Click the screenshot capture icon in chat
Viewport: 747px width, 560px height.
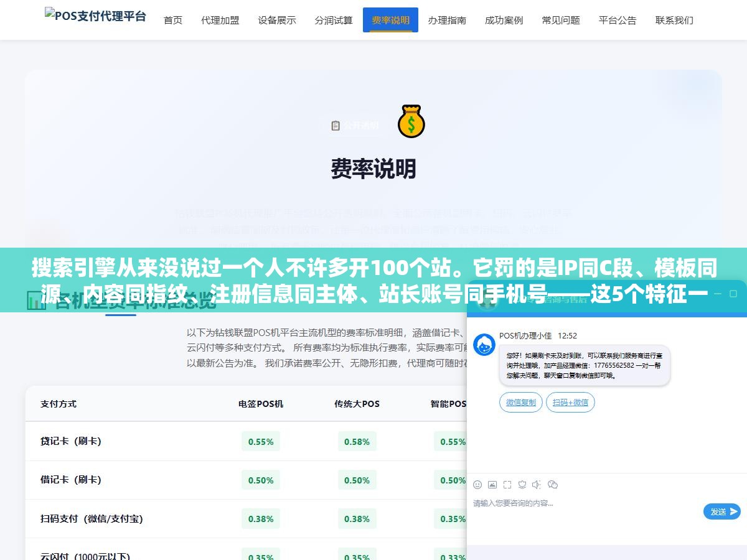click(507, 484)
